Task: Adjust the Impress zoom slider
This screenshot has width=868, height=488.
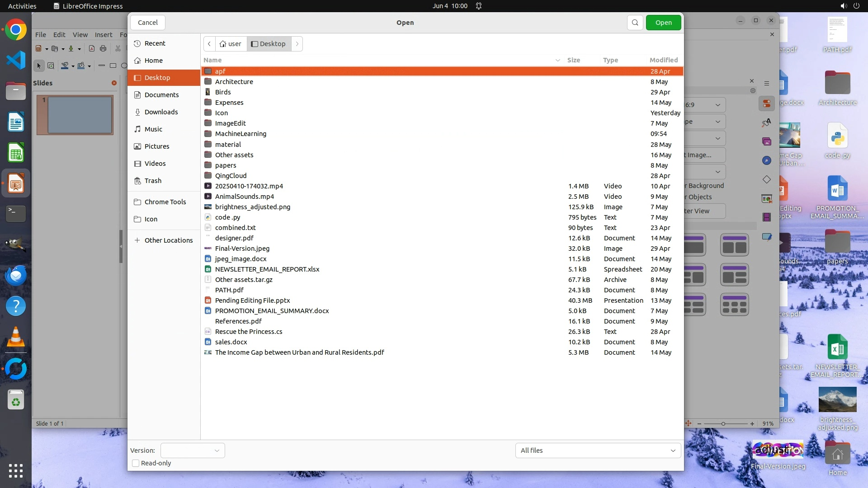Action: click(x=723, y=424)
